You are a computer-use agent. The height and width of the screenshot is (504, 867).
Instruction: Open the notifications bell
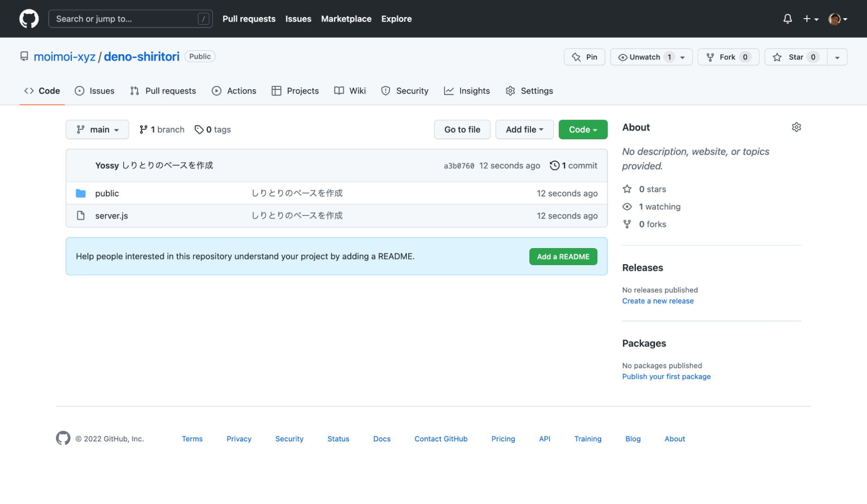point(787,19)
